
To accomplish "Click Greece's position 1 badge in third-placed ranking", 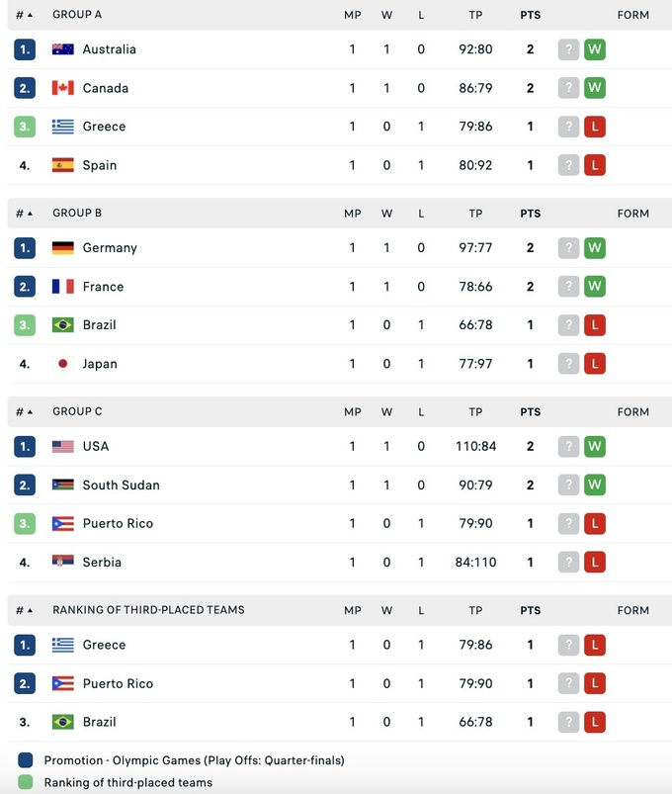I will pyautogui.click(x=25, y=646).
